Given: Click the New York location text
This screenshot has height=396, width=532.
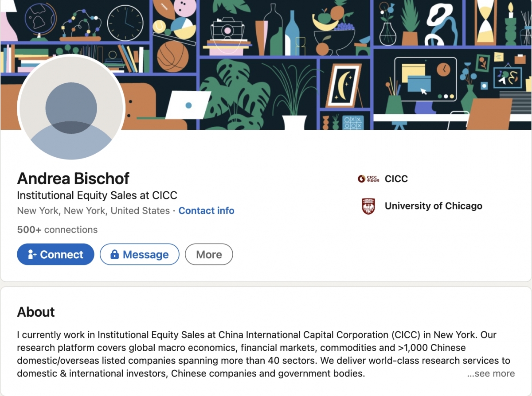Looking at the screenshot, I should pyautogui.click(x=93, y=211).
